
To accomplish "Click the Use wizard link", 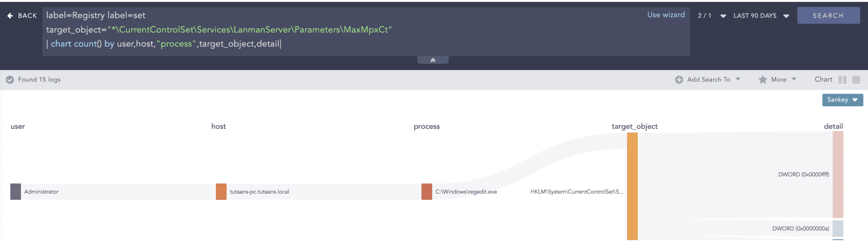I will [x=666, y=15].
